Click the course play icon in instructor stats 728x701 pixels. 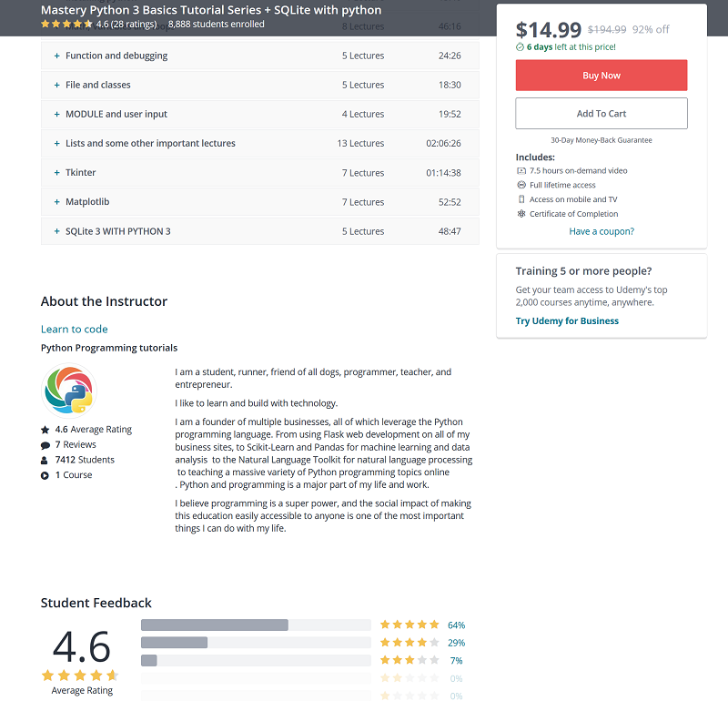(x=45, y=475)
